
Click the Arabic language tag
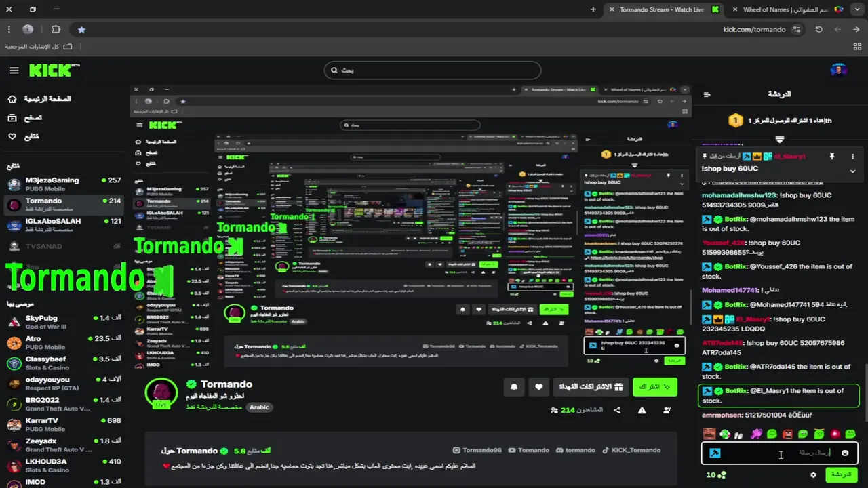point(259,407)
